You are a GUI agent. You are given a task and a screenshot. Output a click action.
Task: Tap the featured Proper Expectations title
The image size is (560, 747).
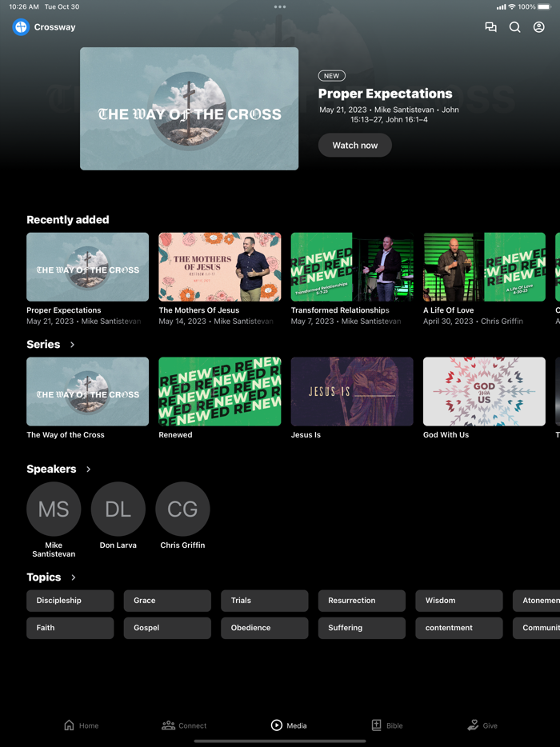point(385,94)
